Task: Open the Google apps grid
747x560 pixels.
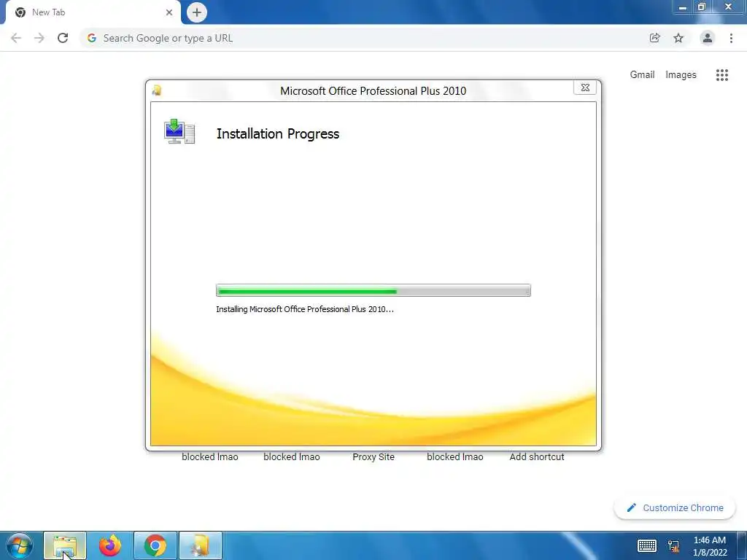Action: (x=721, y=75)
